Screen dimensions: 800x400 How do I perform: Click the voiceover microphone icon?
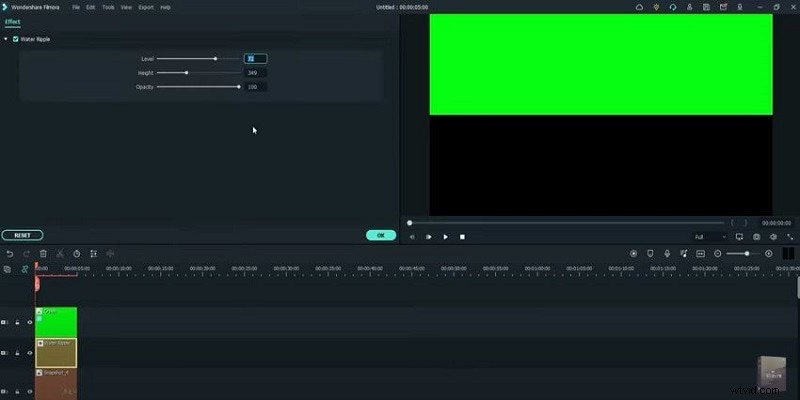tap(666, 254)
